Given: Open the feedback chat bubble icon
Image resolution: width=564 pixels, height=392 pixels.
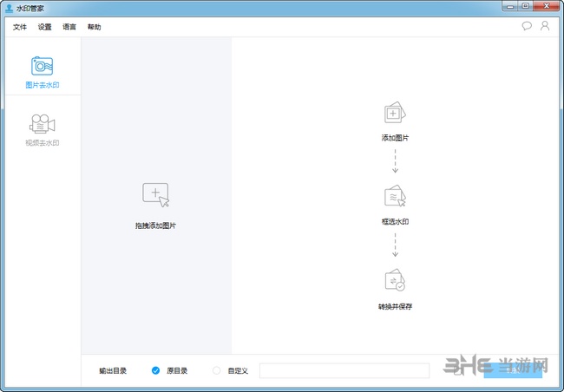Looking at the screenshot, I should coord(527,26).
